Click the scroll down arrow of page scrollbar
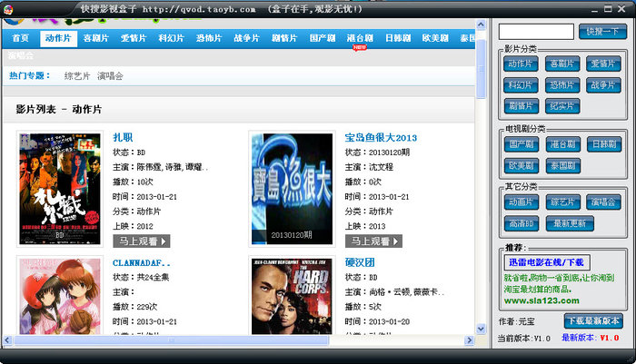 (481, 329)
